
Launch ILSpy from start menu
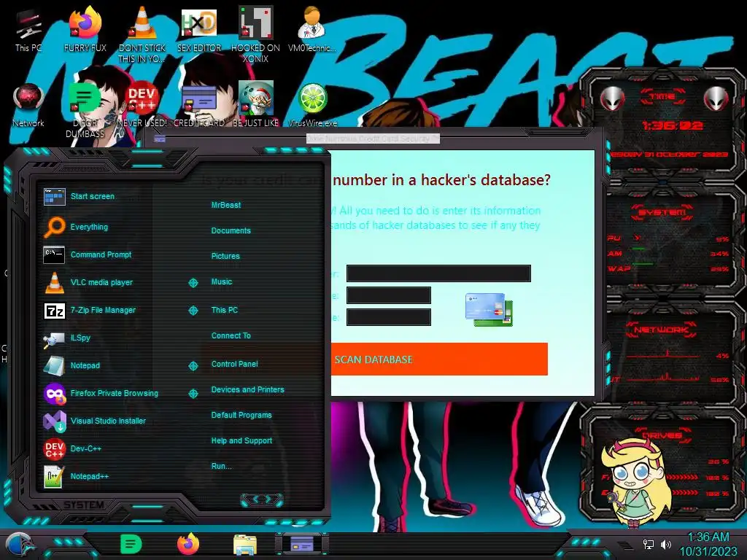click(80, 338)
